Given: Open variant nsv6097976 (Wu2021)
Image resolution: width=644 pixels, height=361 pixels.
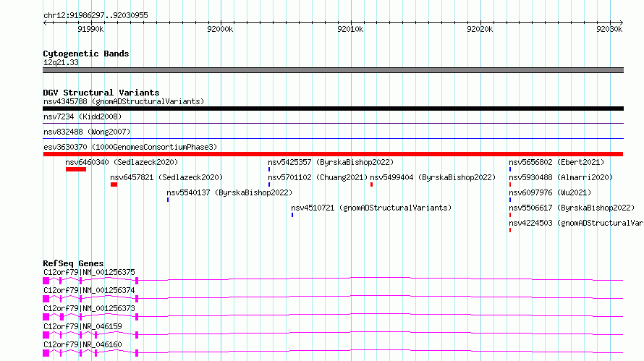Looking at the screenshot, I should click(x=550, y=192).
